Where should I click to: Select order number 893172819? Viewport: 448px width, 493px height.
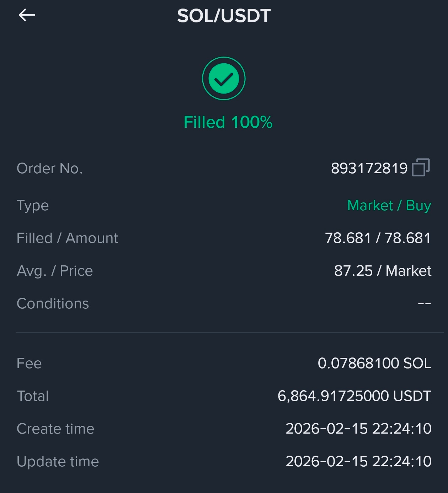[x=369, y=168]
